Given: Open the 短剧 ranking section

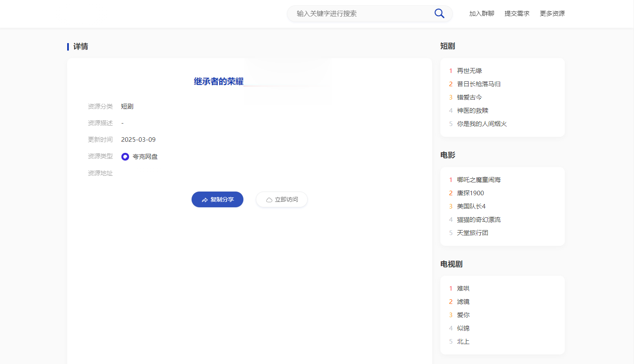Looking at the screenshot, I should point(447,46).
